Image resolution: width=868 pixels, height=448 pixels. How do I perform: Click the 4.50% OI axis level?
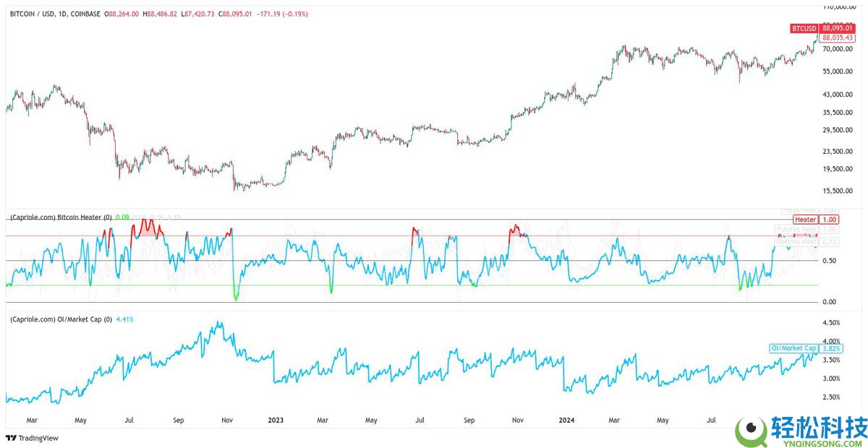(830, 323)
